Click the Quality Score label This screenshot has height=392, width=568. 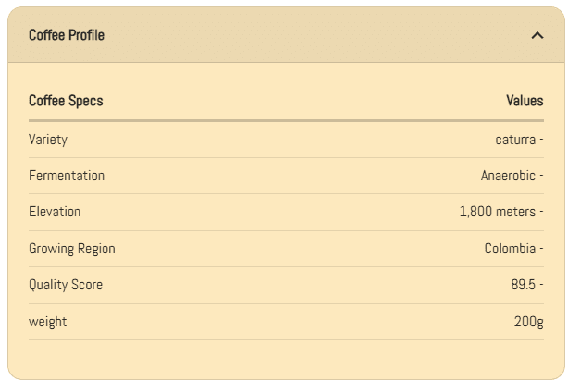pos(66,285)
